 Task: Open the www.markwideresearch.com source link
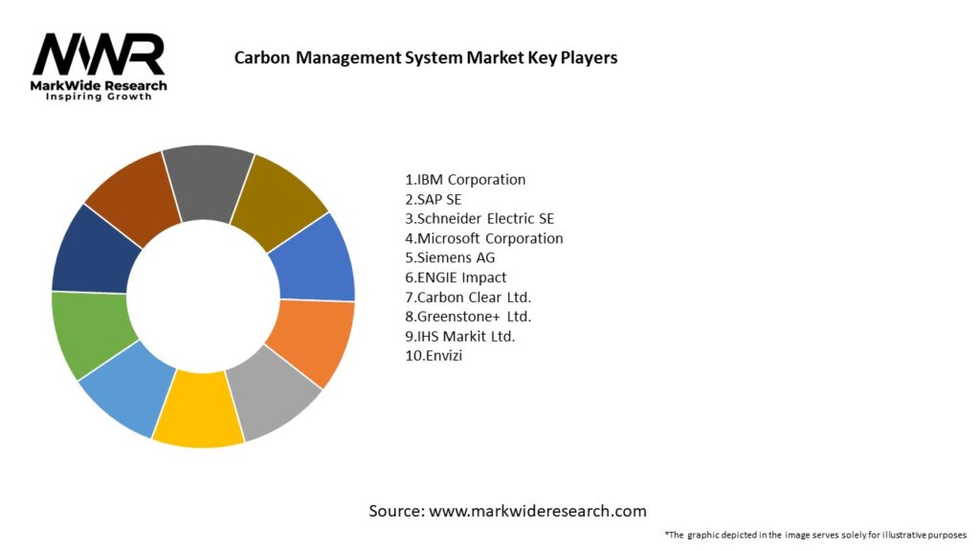(x=537, y=511)
